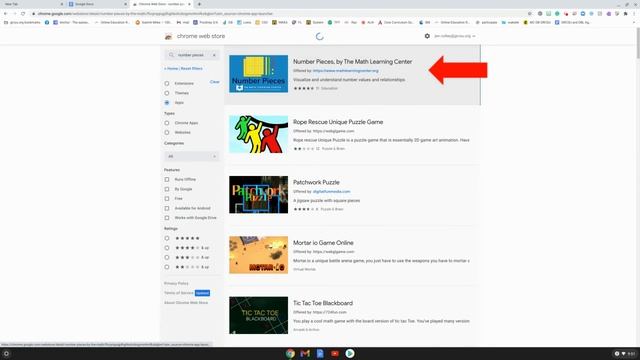Clear the search box with the X
This screenshot has height=360, width=640.
pos(214,55)
